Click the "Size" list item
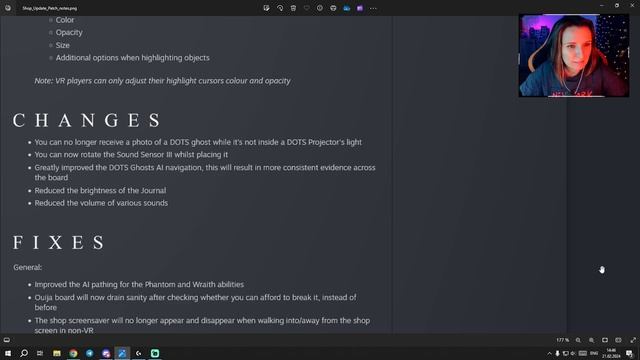This screenshot has height=360, width=640. pos(62,45)
